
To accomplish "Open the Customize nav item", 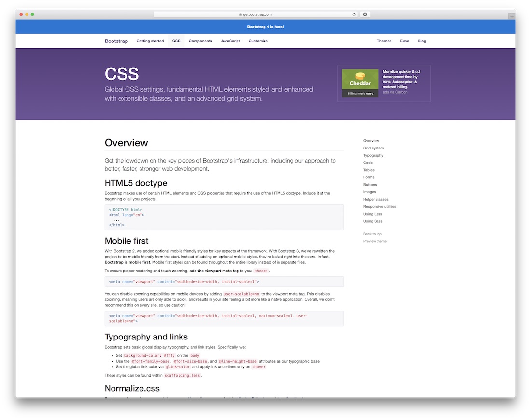I will click(258, 41).
